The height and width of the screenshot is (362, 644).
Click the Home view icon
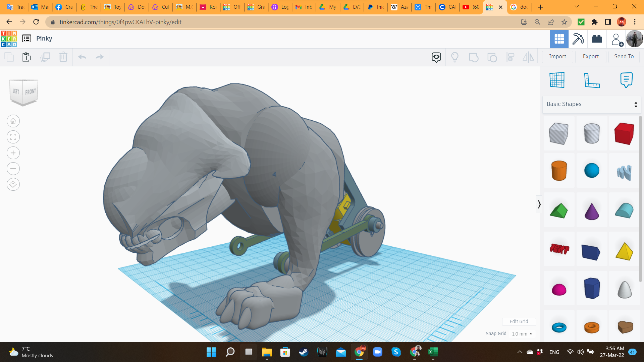[13, 121]
